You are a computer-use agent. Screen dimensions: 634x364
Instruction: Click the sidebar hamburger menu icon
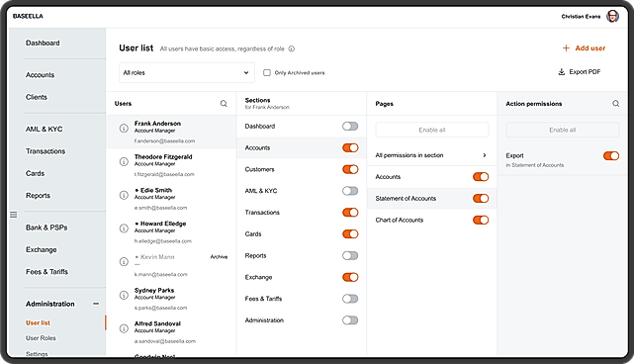point(13,215)
